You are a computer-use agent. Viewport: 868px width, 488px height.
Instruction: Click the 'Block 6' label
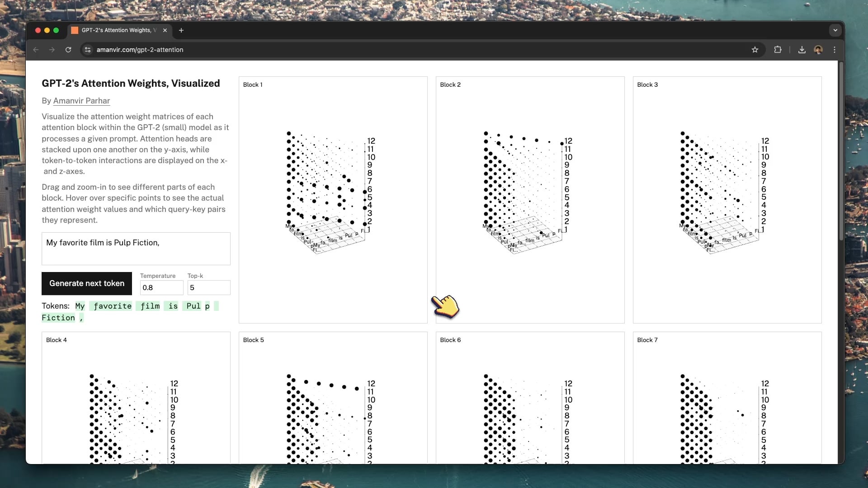coord(450,340)
